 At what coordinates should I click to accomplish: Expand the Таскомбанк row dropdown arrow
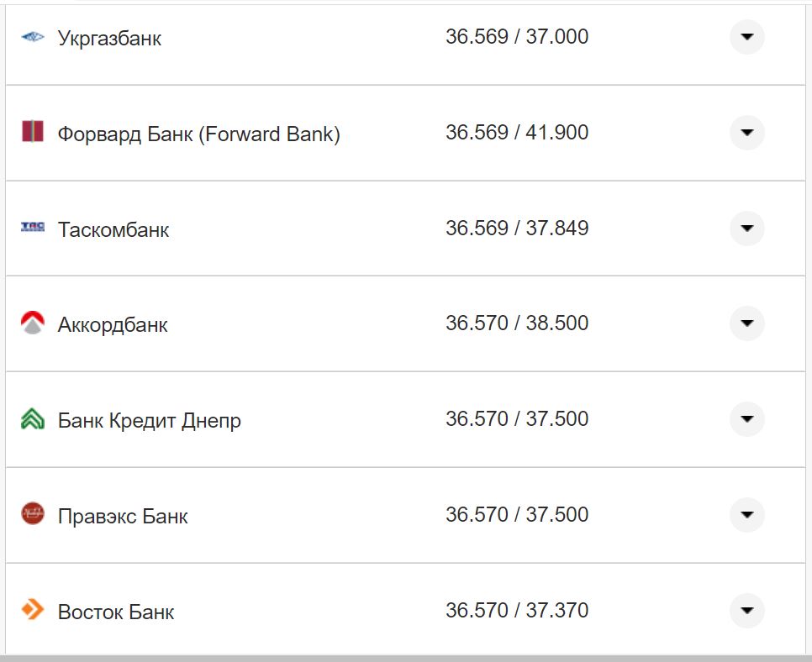tap(746, 229)
